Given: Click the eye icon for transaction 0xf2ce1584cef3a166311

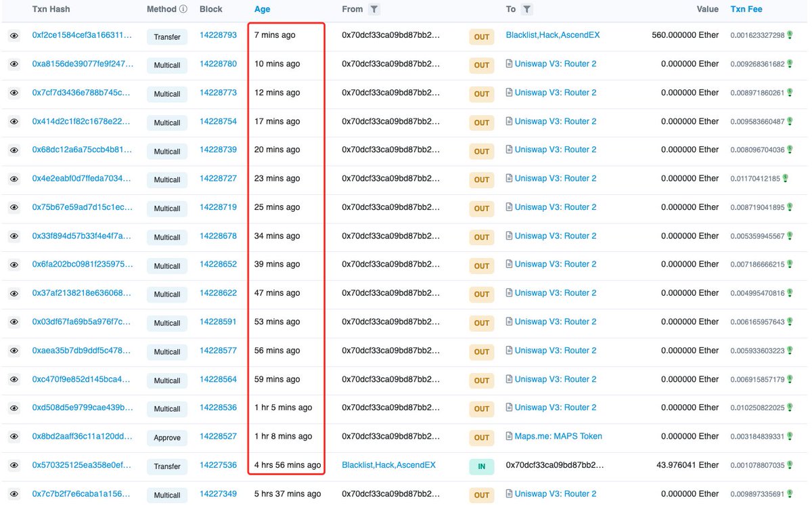Looking at the screenshot, I should (14, 35).
